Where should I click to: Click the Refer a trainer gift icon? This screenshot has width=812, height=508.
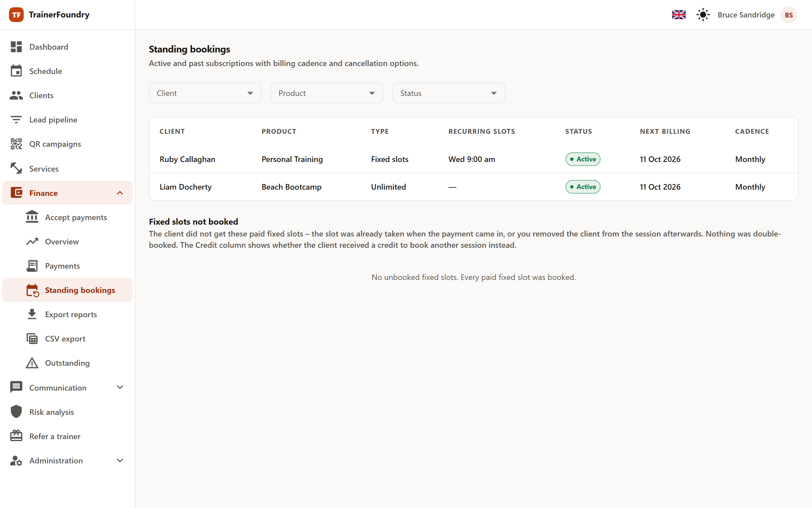pos(16,436)
